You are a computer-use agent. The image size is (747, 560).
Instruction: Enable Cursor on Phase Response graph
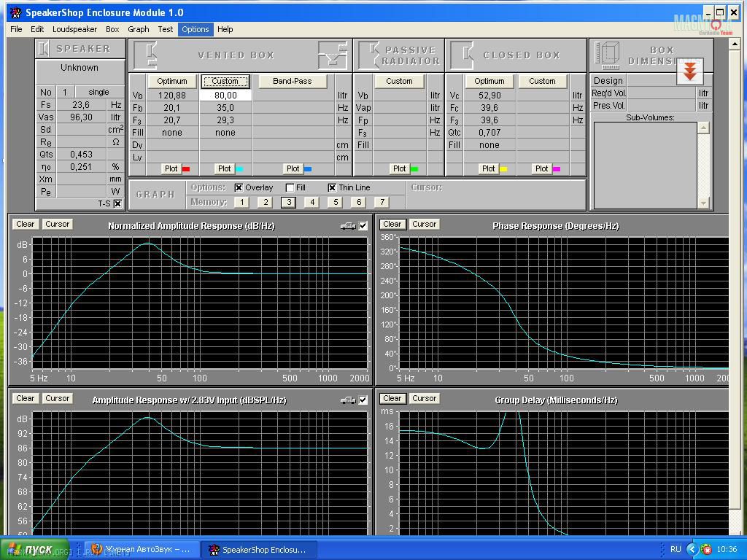424,225
